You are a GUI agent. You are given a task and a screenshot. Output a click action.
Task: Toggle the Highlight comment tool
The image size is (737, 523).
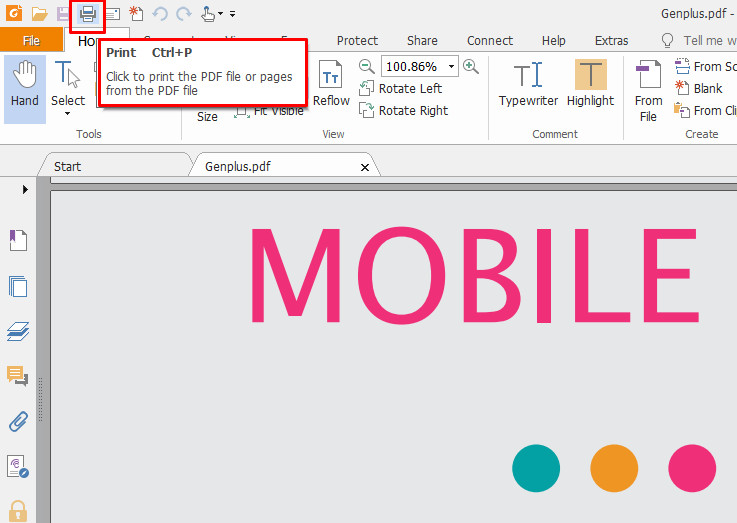590,83
